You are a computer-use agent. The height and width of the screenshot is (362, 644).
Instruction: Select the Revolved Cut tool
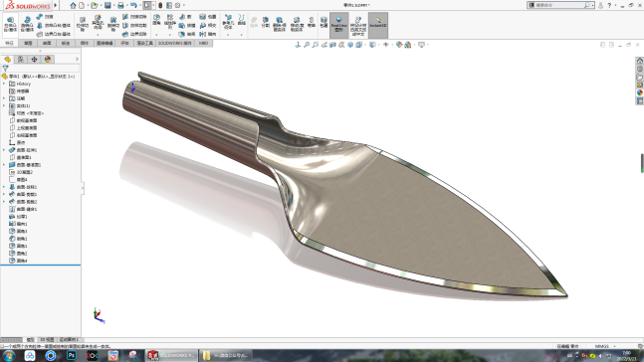click(x=112, y=25)
